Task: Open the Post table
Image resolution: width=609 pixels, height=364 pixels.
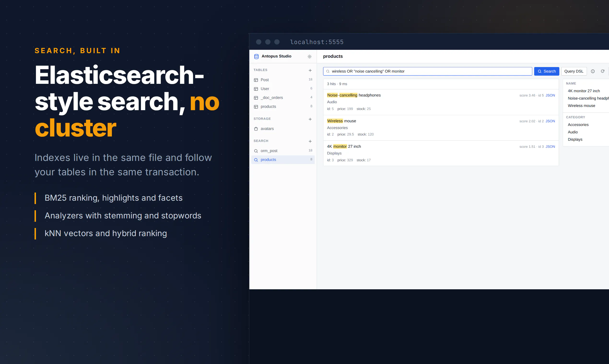Action: (283, 80)
